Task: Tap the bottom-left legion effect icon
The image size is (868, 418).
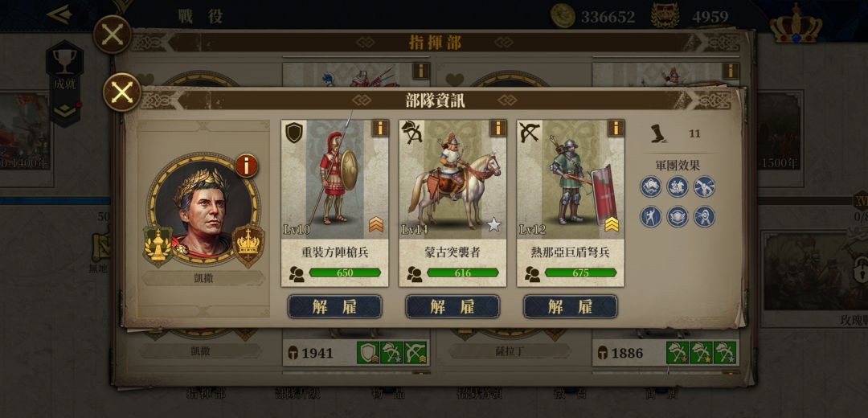Action: pos(651,216)
